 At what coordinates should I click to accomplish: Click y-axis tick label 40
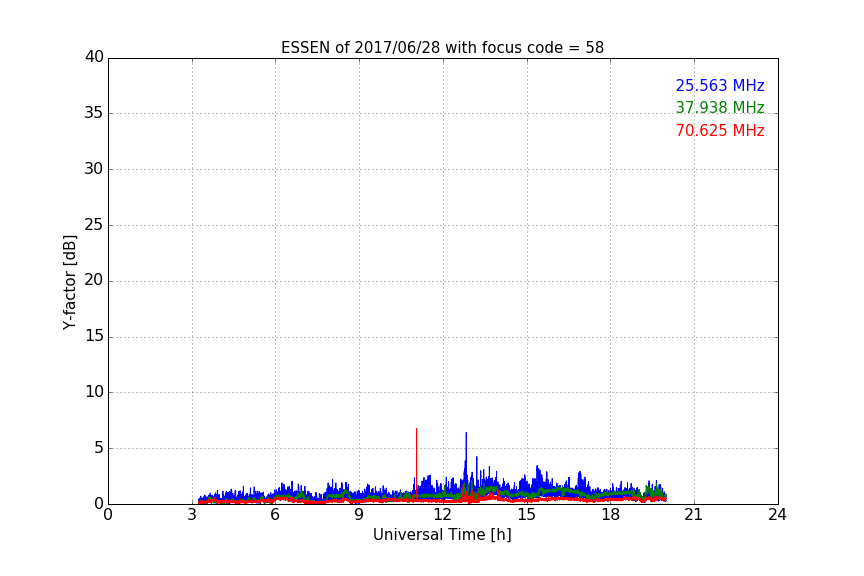(94, 57)
